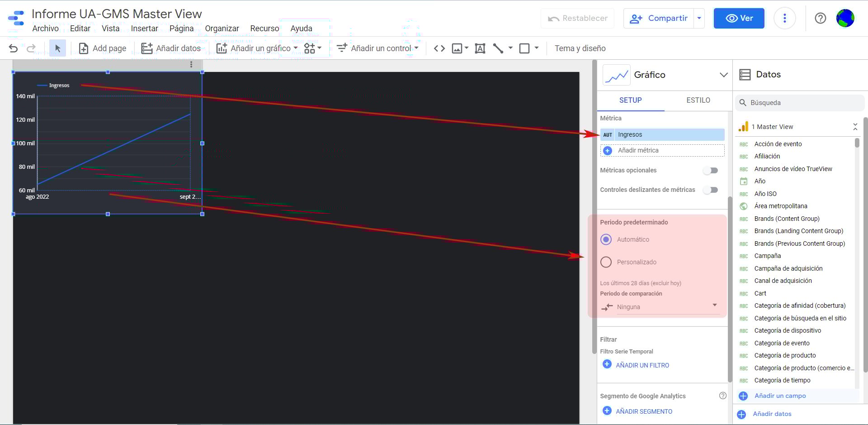Open the help question mark icon
This screenshot has width=868, height=425.
[820, 18]
